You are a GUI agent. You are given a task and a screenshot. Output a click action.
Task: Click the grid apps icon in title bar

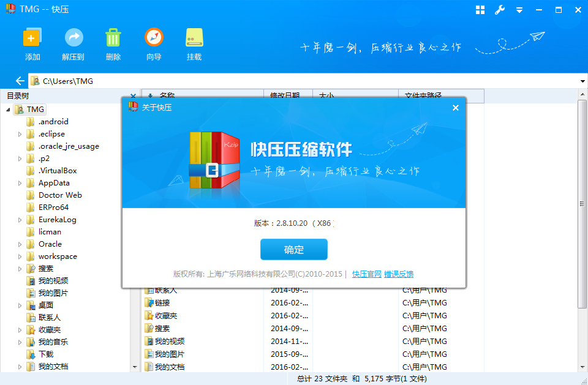(480, 10)
